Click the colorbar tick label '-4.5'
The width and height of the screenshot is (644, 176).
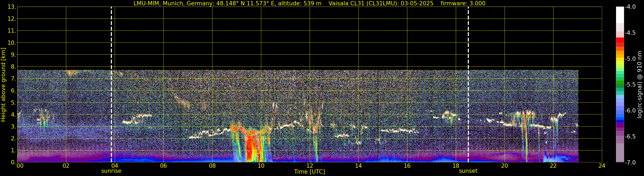click(630, 33)
